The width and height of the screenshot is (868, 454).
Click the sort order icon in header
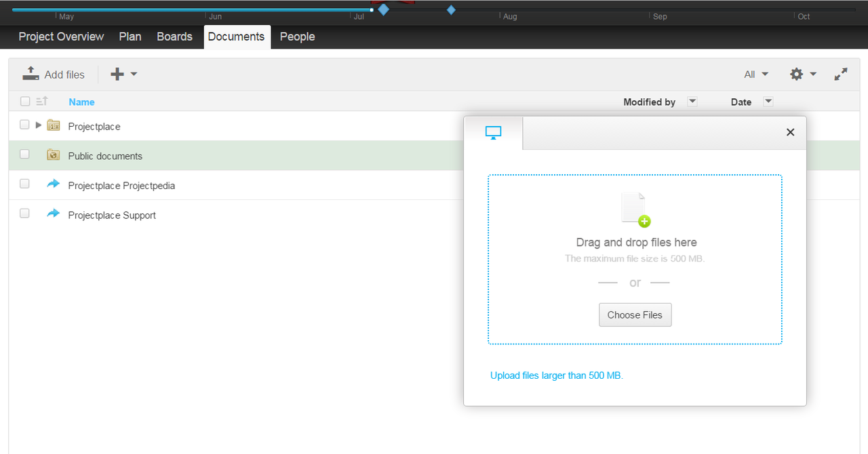42,101
